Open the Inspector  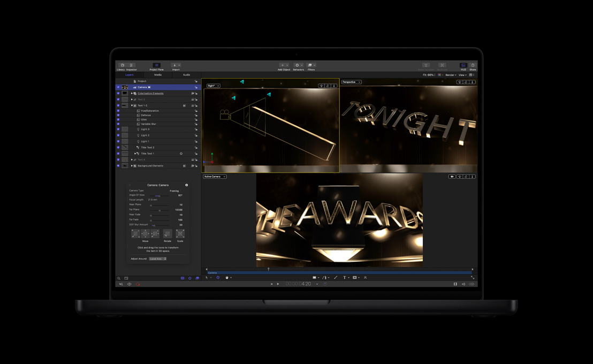tap(132, 64)
